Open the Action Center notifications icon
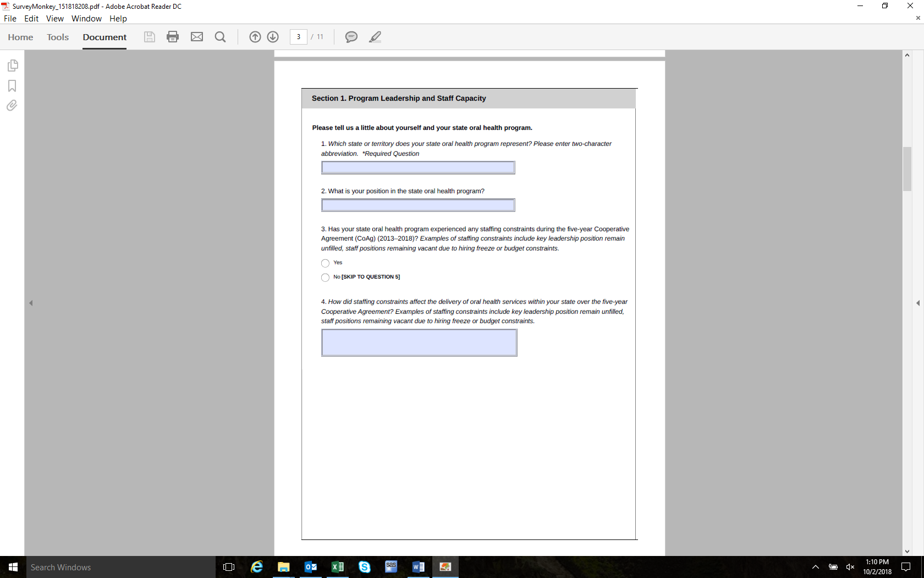 (906, 567)
